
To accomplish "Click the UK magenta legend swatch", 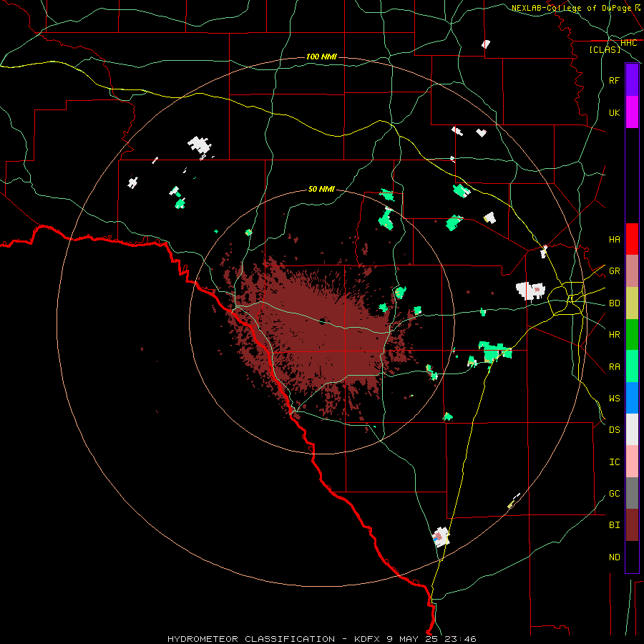I will [x=632, y=112].
